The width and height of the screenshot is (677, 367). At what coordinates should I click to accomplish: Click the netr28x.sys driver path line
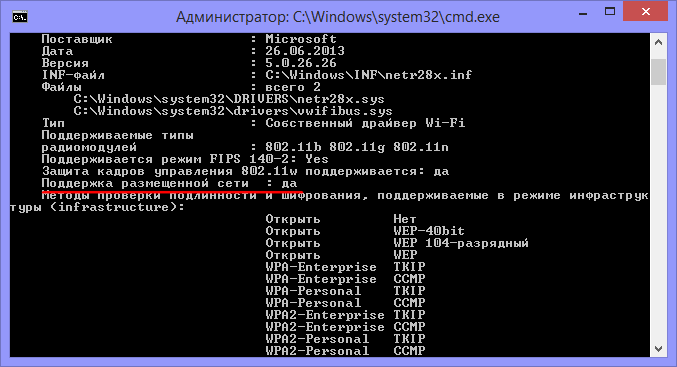pyautogui.click(x=229, y=99)
